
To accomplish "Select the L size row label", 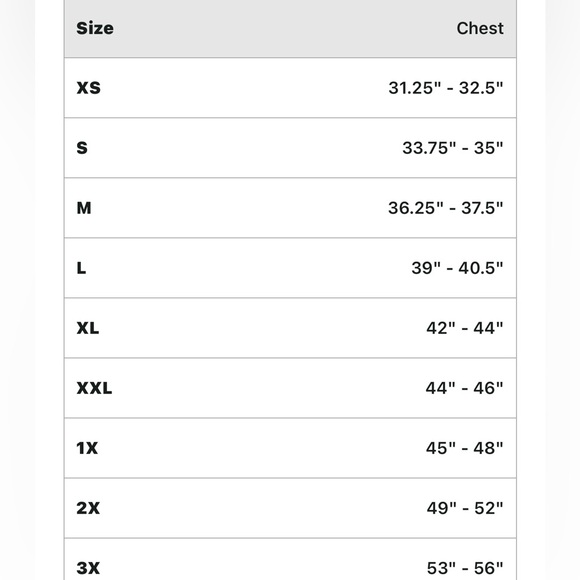I will (81, 268).
